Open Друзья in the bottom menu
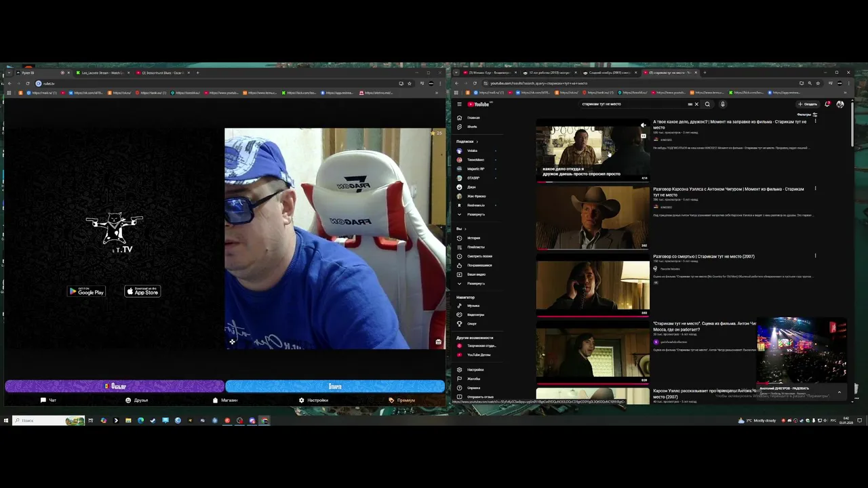 tap(136, 400)
